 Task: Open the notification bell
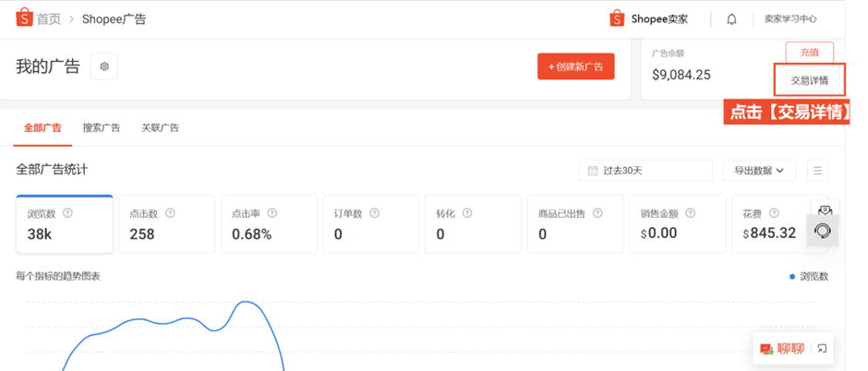[x=732, y=19]
